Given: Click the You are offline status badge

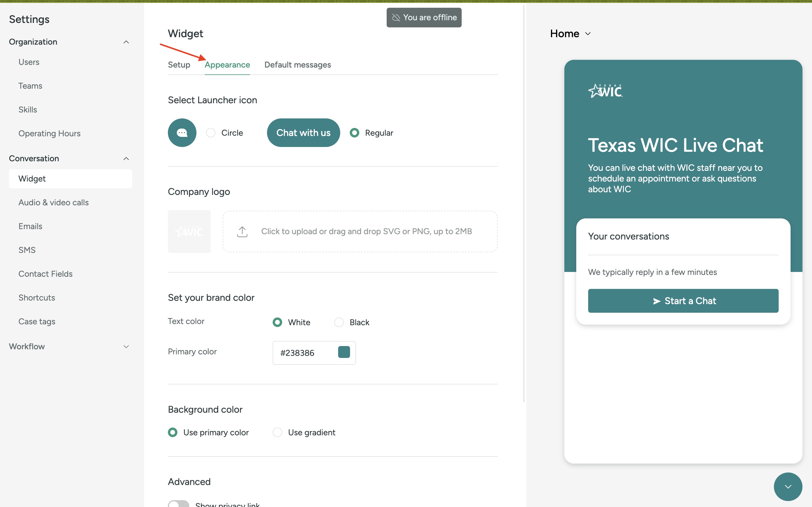Looking at the screenshot, I should click(x=424, y=18).
